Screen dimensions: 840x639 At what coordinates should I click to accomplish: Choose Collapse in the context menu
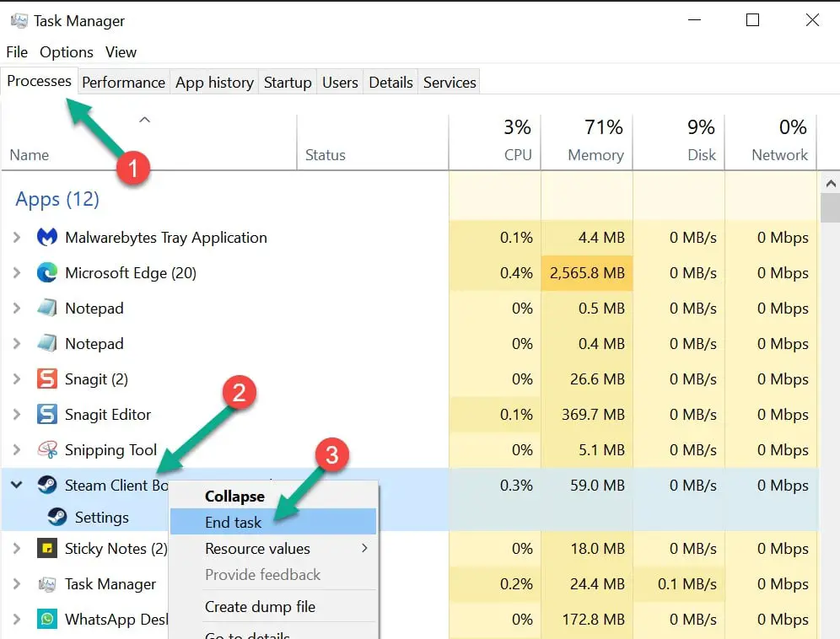273,496
